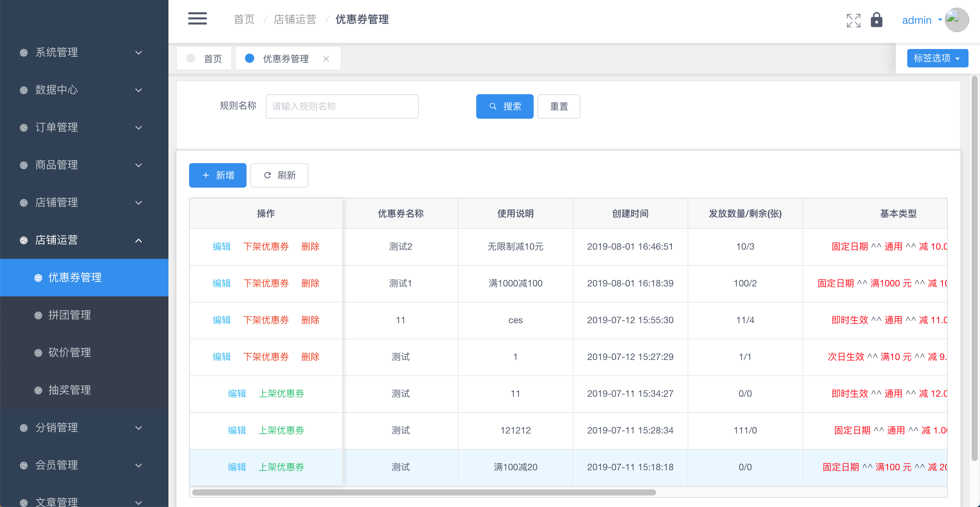Click the gear icon beside 数据中心
980x507 pixels.
pos(24,90)
